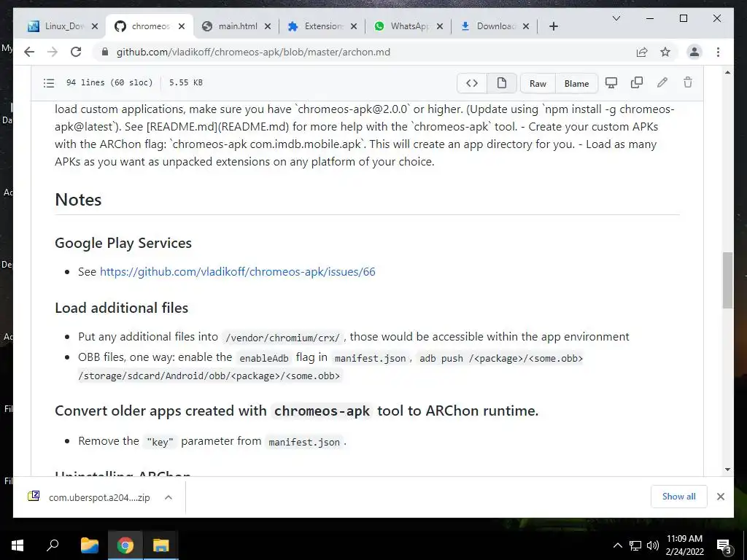The width and height of the screenshot is (747, 560).
Task: Click the "key" code text
Action: tap(160, 442)
